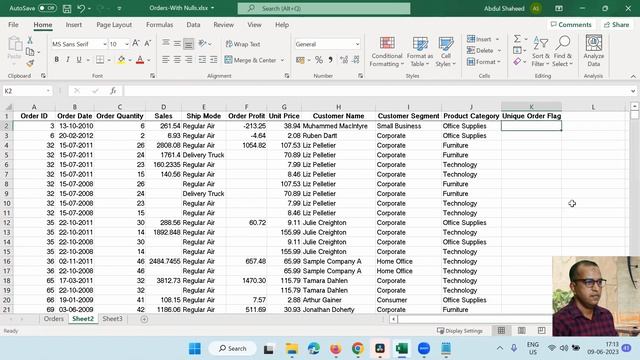Apply the yellow Fill Color

pos(121,60)
